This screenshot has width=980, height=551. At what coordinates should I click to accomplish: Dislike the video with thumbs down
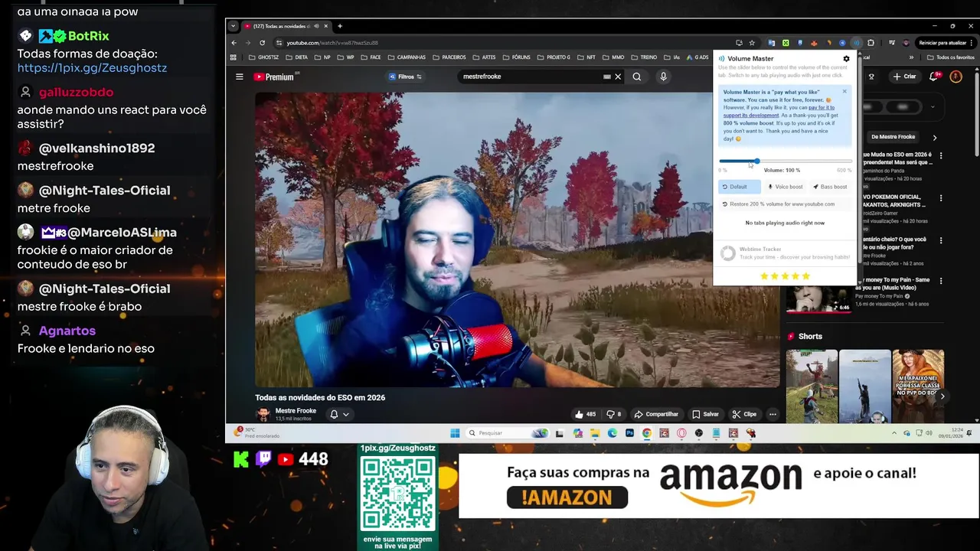tap(613, 414)
